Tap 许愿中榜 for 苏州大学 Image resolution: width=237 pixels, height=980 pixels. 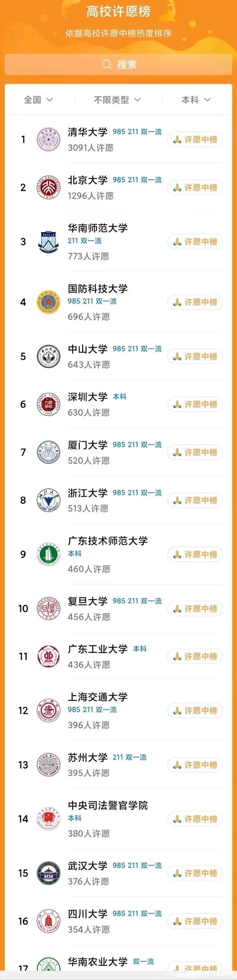pyautogui.click(x=195, y=765)
